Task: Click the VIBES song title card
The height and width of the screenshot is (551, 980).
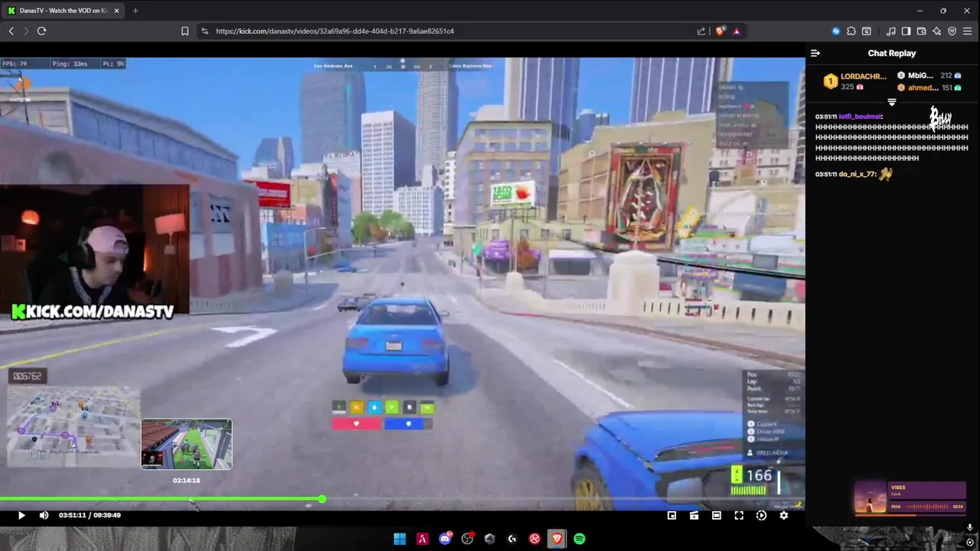Action: point(927,490)
